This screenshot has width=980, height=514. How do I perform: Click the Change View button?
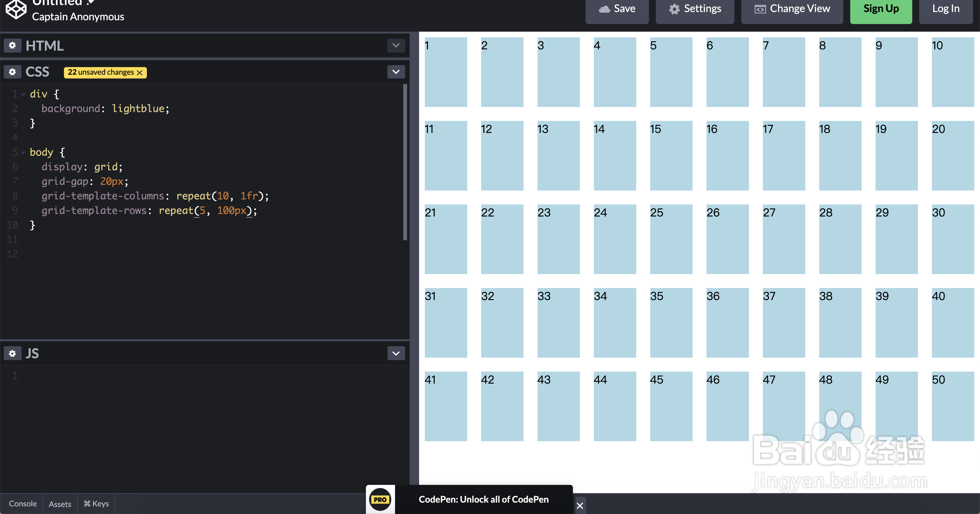(792, 9)
